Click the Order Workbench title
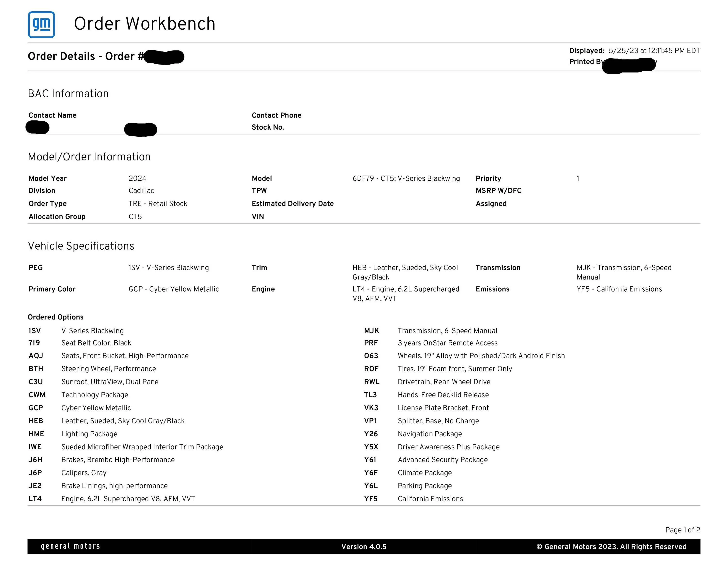Screen dimensions: 728x563 tap(145, 24)
